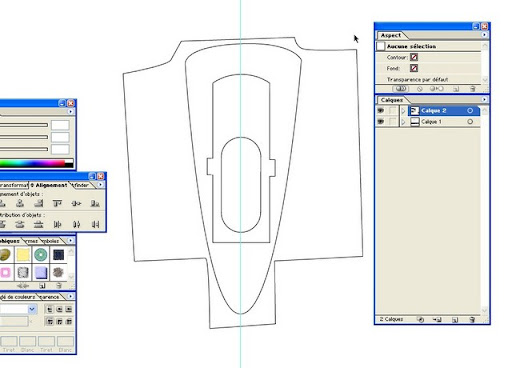Expand the Calque 1 layer tree
Image resolution: width=512 pixels, height=368 pixels.
pyautogui.click(x=403, y=122)
